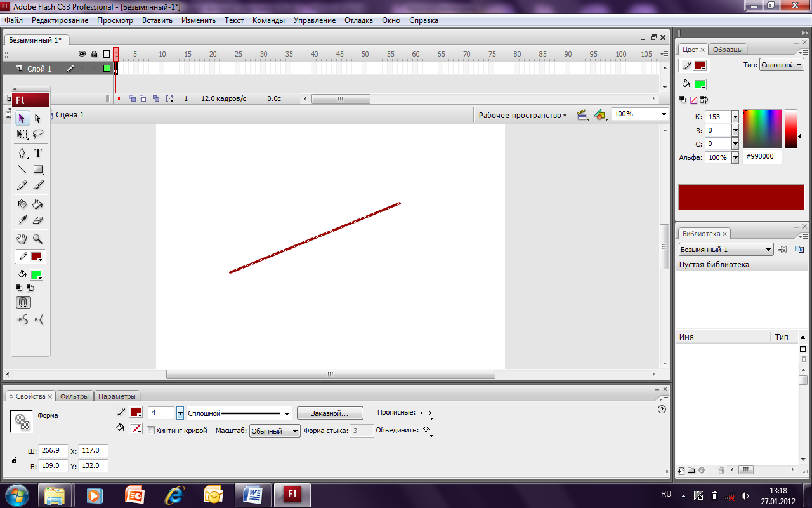Click the No Color icon in the Color panel

click(693, 100)
